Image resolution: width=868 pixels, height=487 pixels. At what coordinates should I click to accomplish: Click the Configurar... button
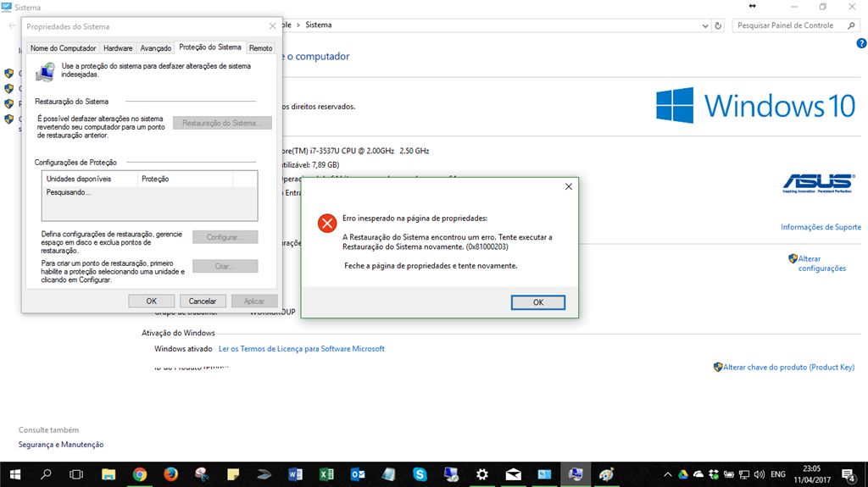pos(225,237)
